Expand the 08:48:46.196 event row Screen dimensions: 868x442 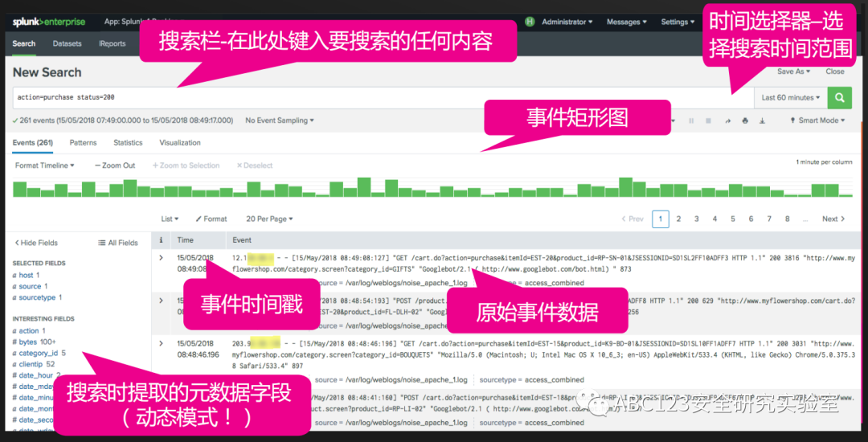(x=161, y=343)
